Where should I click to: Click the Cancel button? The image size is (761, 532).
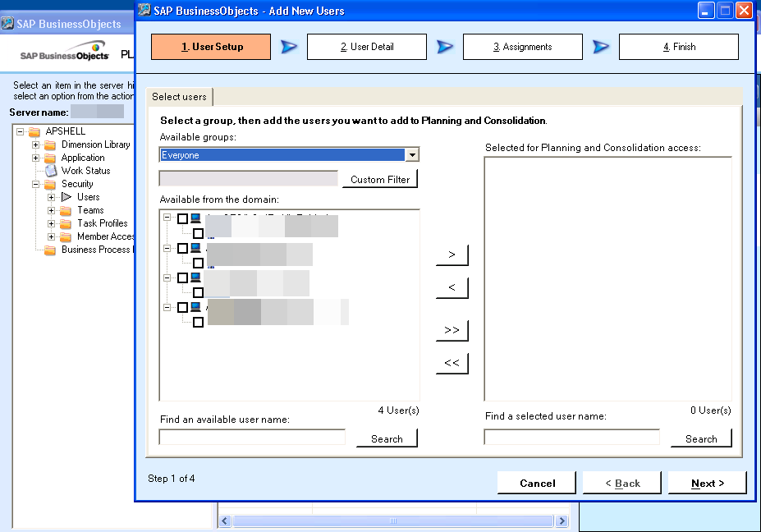point(537,483)
